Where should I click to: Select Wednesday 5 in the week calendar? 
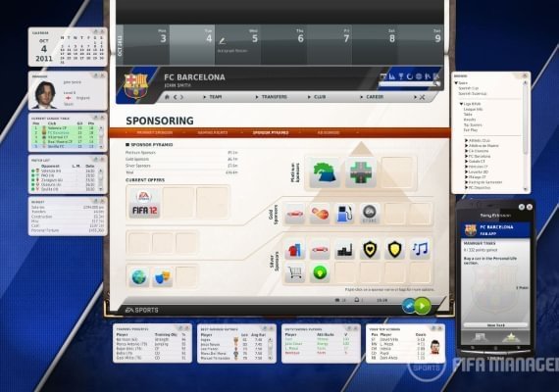click(237, 44)
